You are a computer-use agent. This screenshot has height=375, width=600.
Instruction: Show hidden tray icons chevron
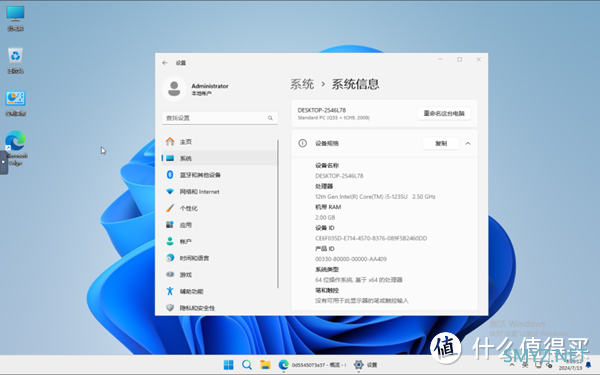coord(512,365)
